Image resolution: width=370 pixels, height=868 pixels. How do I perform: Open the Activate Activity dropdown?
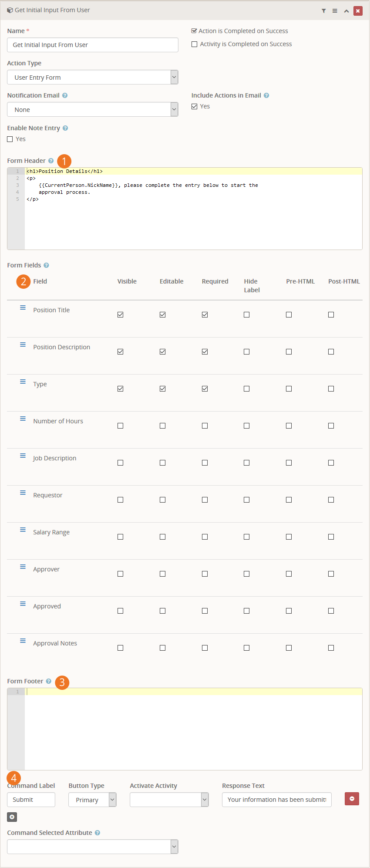(x=169, y=800)
